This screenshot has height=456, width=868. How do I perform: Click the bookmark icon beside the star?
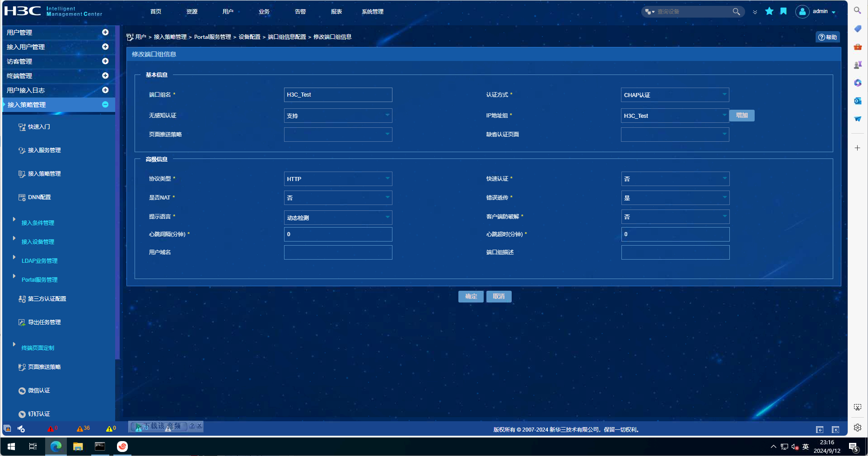coord(784,11)
